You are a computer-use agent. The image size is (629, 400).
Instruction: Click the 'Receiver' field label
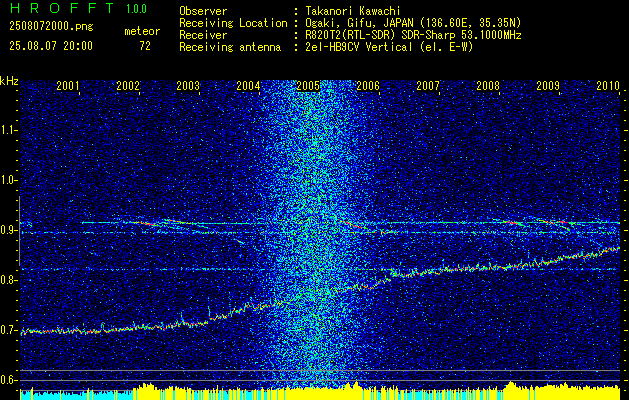pos(203,35)
